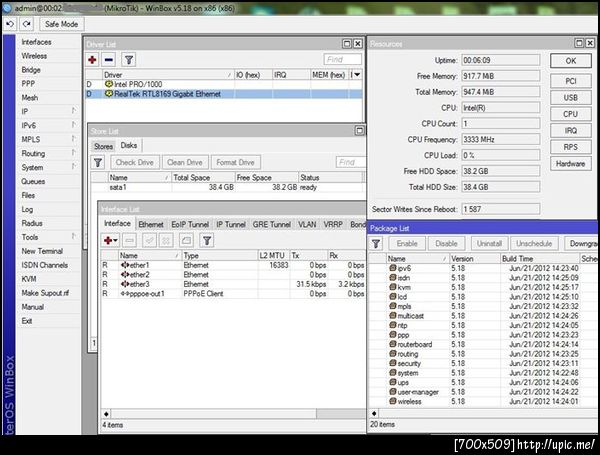Click the CPU button in Resources
Screen dimensions: 600x455
[571, 114]
